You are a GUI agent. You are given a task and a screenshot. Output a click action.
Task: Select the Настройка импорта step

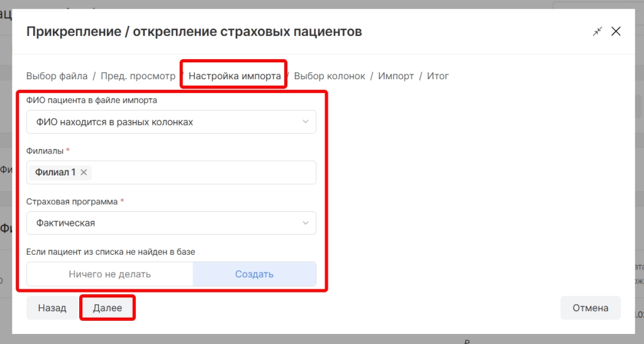point(235,76)
